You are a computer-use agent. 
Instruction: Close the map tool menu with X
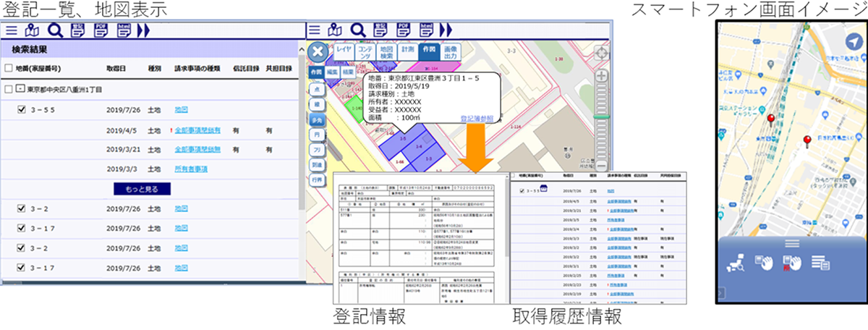pos(317,53)
